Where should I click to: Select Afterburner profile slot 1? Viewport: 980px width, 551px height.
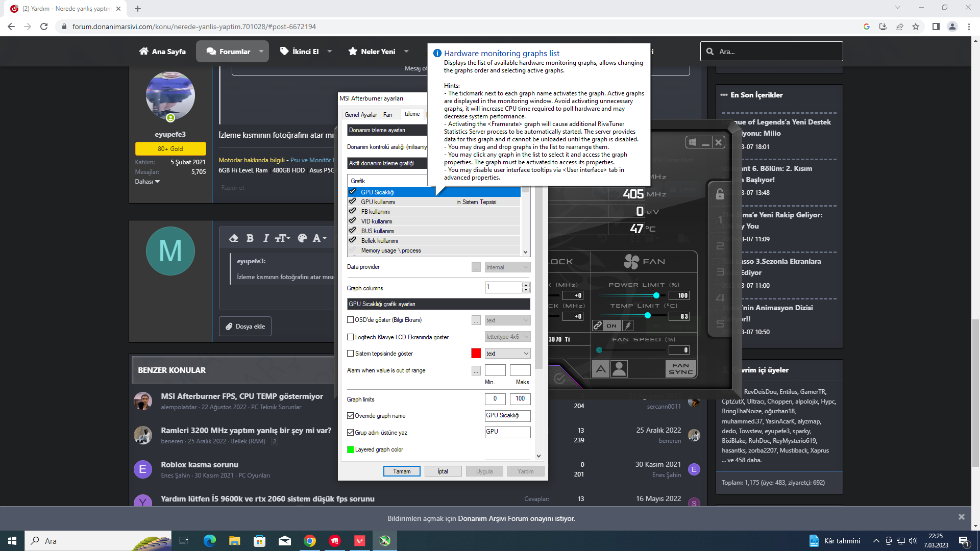click(x=720, y=220)
